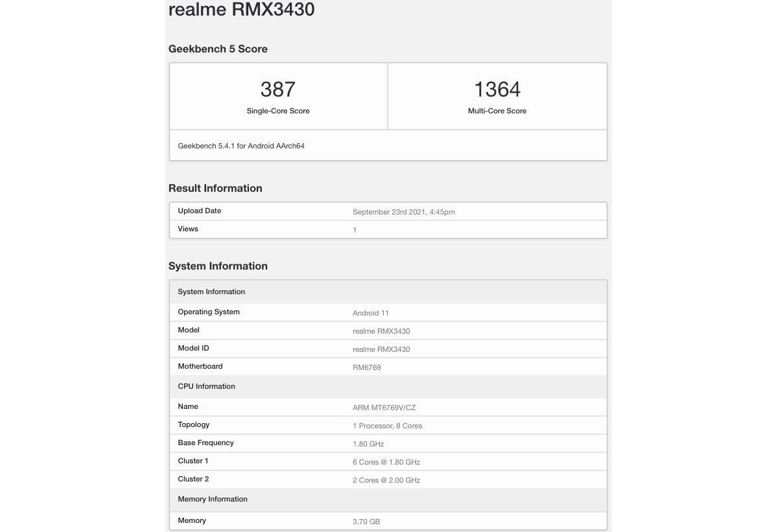778x532 pixels.
Task: Click the Multi-Core Score label
Action: point(497,111)
